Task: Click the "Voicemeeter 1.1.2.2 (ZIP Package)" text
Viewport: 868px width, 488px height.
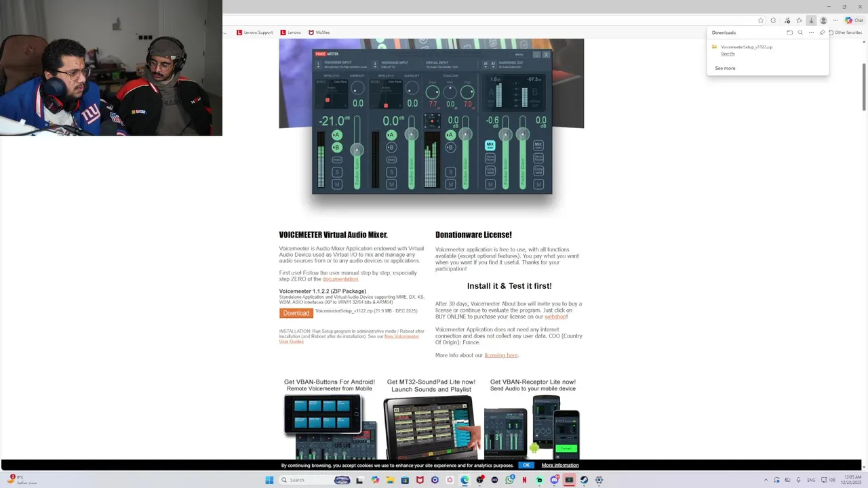Action: pos(323,291)
